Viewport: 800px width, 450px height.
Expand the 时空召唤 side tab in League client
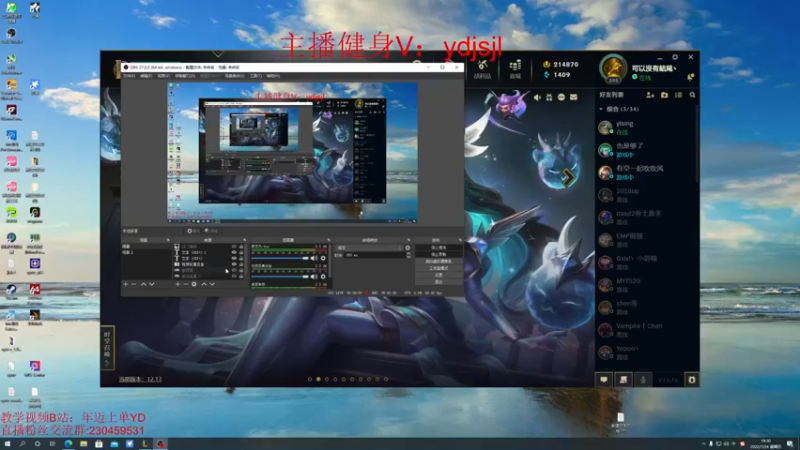click(x=107, y=347)
